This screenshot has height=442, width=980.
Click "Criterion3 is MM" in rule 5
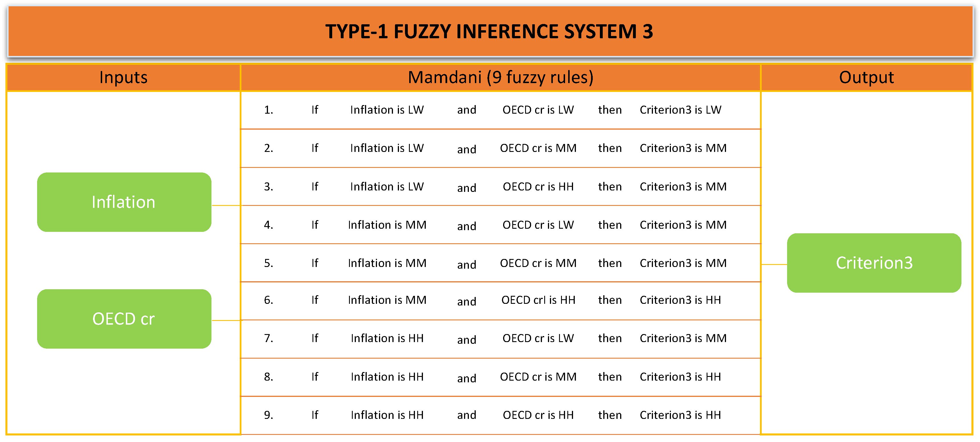pyautogui.click(x=683, y=263)
